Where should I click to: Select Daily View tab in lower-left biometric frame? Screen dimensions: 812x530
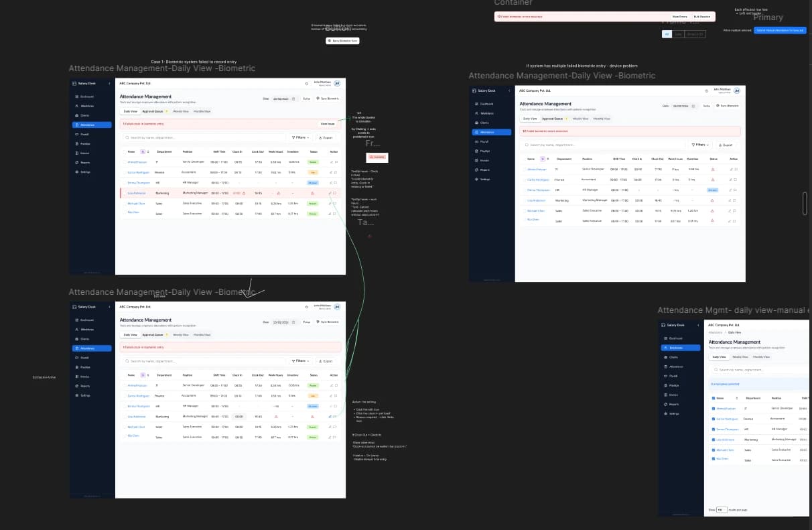pyautogui.click(x=130, y=334)
